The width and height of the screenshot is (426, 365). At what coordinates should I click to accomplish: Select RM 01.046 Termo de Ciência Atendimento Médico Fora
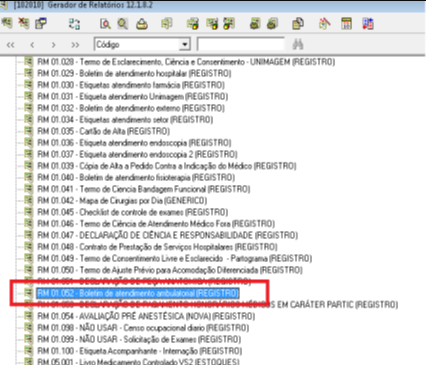pos(156,224)
